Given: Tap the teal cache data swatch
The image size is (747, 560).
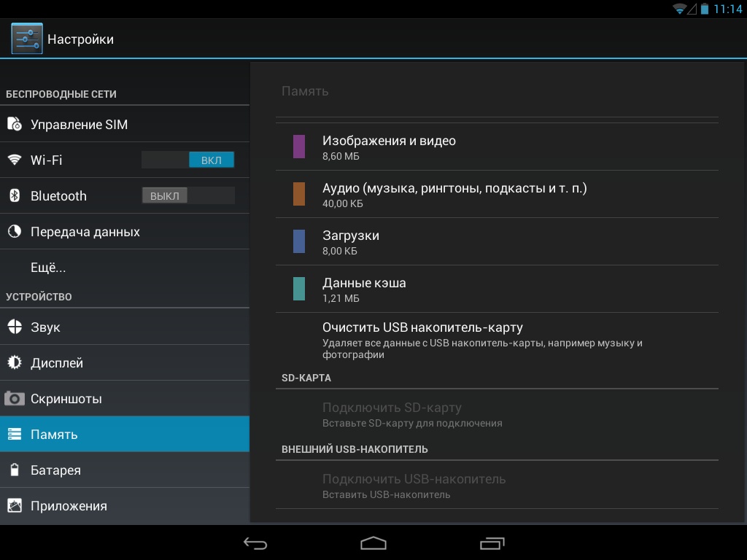Looking at the screenshot, I should (x=299, y=289).
